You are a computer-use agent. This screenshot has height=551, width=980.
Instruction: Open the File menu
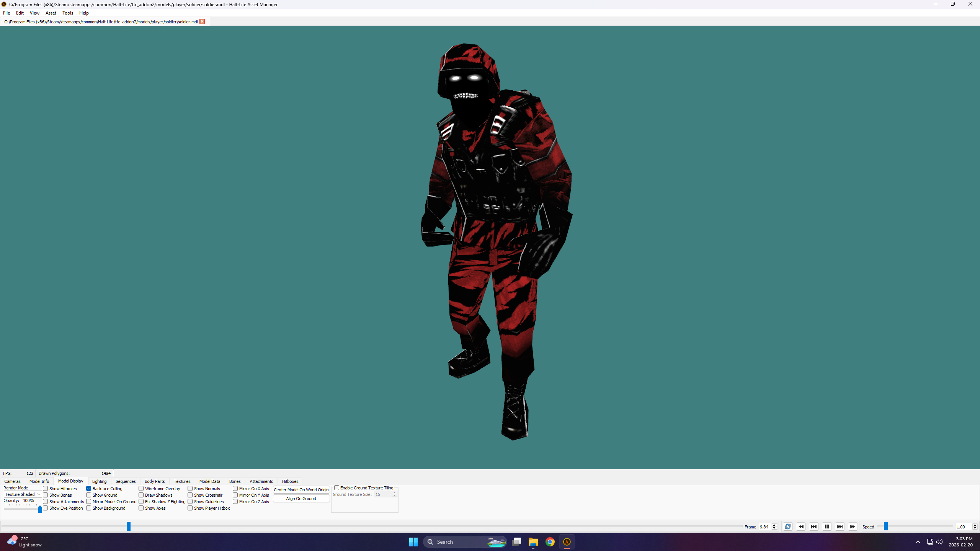point(7,13)
